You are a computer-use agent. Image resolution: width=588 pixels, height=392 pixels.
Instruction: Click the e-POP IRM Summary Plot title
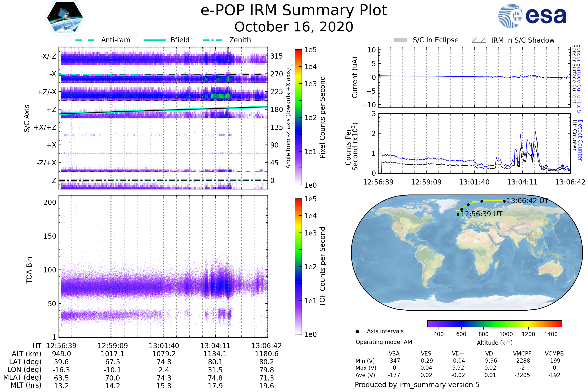pyautogui.click(x=294, y=11)
